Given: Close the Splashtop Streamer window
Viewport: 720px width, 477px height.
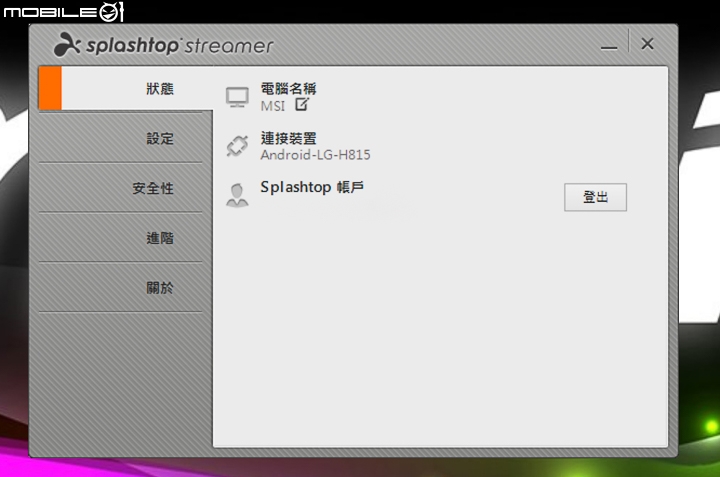Looking at the screenshot, I should pos(647,44).
